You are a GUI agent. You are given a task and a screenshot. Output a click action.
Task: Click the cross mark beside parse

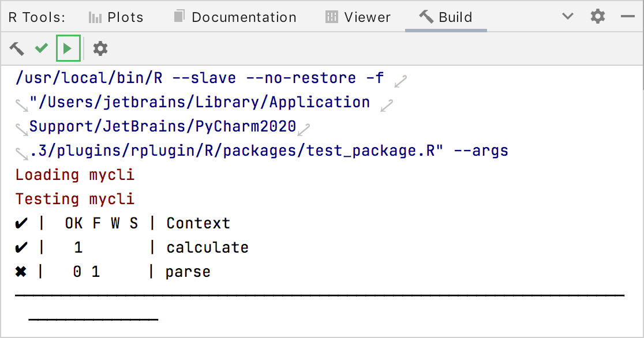[x=21, y=272]
